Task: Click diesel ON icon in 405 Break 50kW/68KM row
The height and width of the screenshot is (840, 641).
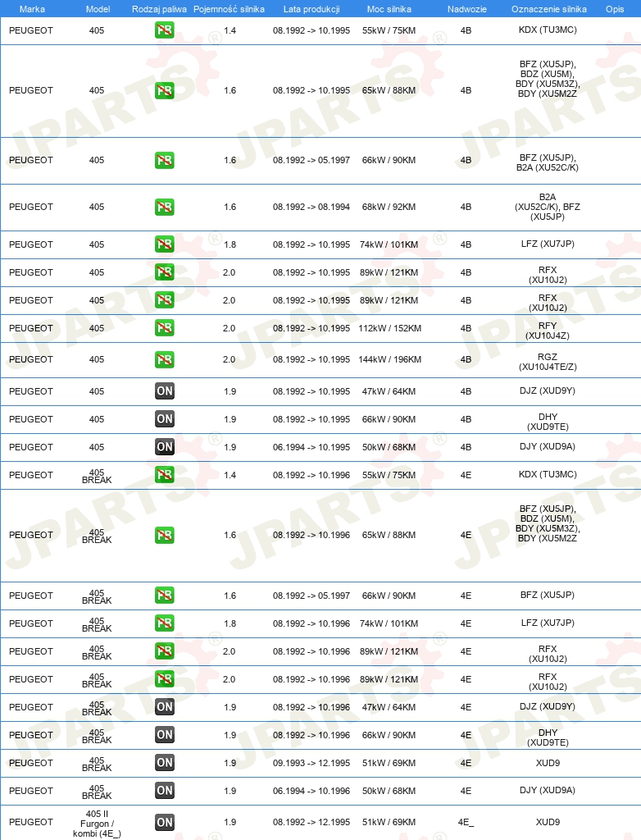Action: pyautogui.click(x=165, y=790)
